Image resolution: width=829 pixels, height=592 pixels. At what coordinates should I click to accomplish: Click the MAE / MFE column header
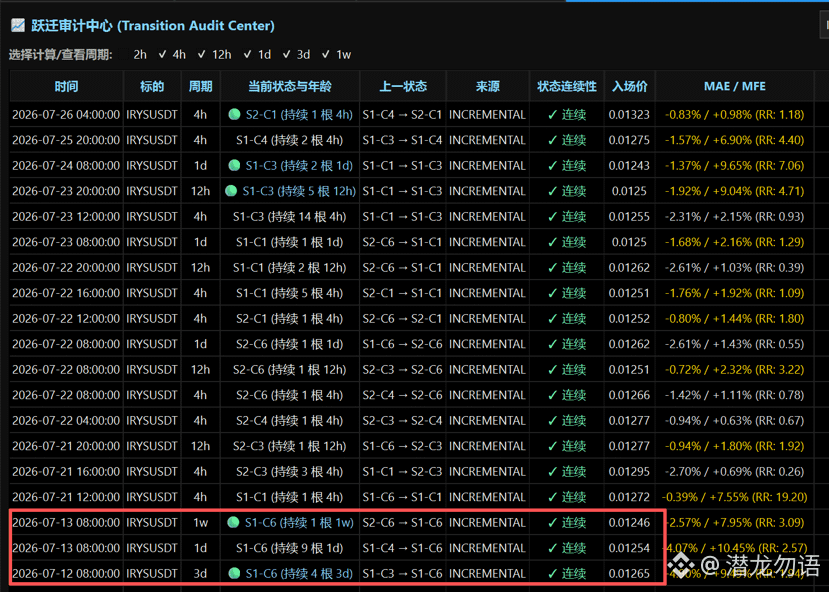(734, 86)
